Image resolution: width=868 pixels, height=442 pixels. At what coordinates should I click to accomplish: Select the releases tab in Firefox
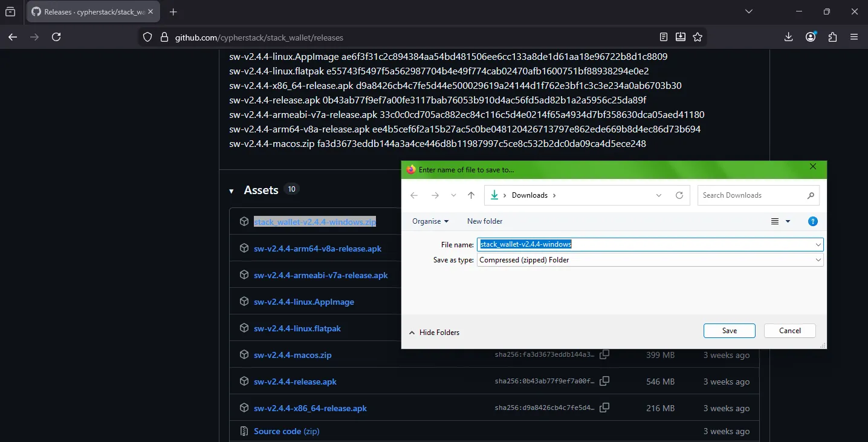pos(94,11)
